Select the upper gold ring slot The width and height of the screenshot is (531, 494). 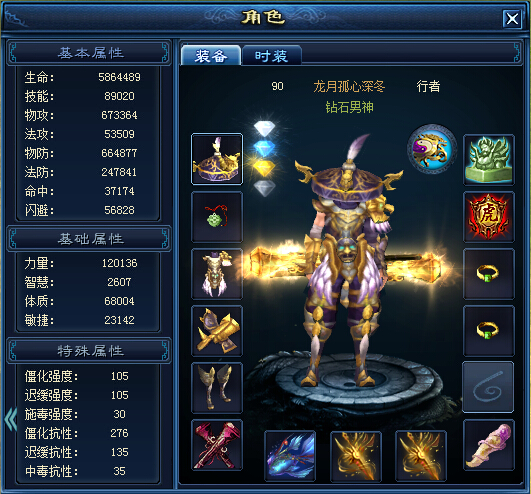tap(489, 274)
